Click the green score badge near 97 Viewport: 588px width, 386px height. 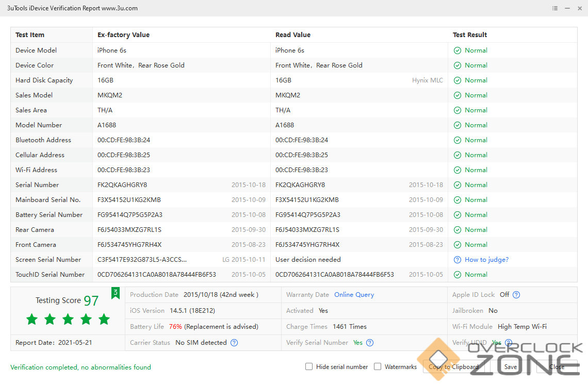pos(116,293)
